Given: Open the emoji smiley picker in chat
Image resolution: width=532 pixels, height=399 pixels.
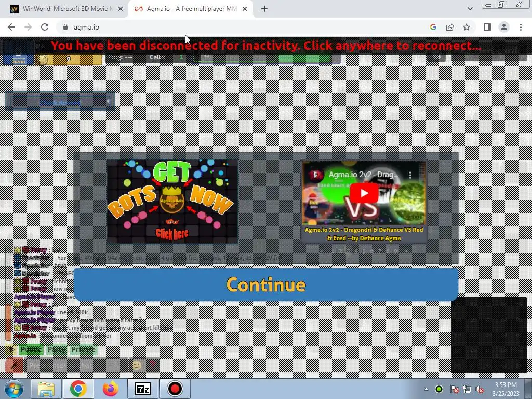Looking at the screenshot, I should 137,365.
